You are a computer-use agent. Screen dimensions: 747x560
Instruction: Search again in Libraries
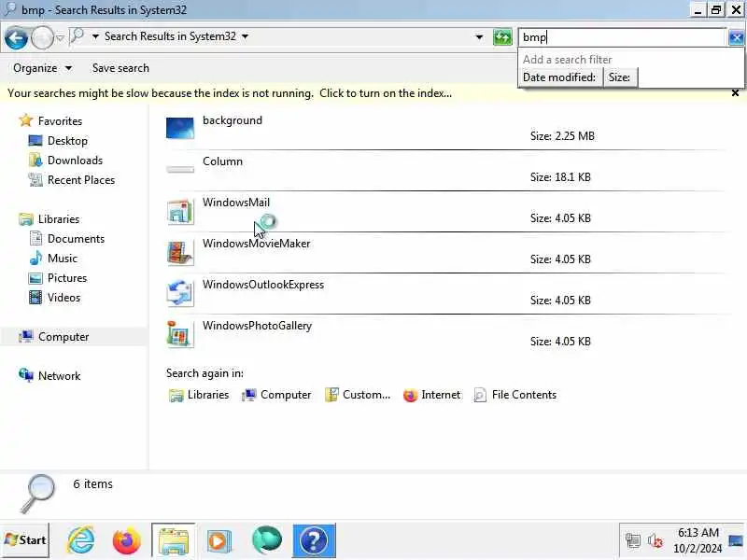[199, 395]
